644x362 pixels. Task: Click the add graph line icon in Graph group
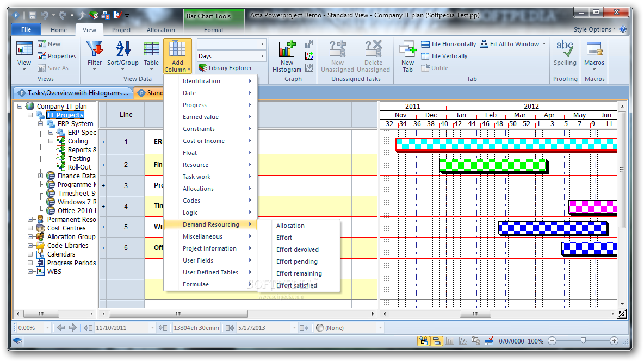click(x=309, y=56)
